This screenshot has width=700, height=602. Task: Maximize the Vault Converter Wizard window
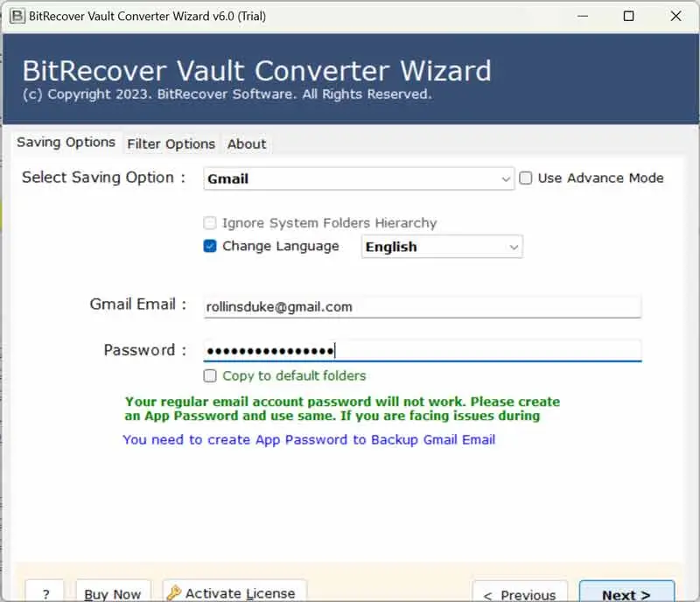pos(628,17)
